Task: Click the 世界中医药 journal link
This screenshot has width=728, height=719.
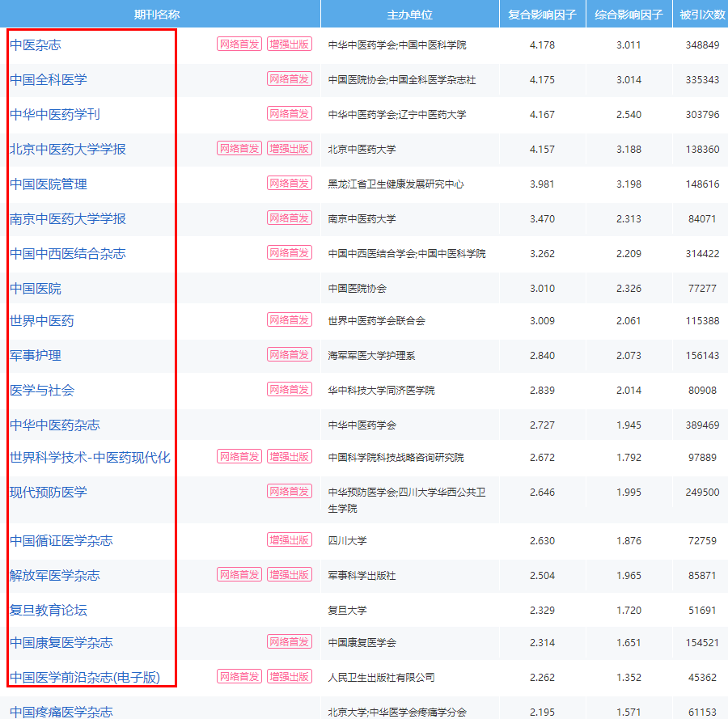Action: point(42,320)
